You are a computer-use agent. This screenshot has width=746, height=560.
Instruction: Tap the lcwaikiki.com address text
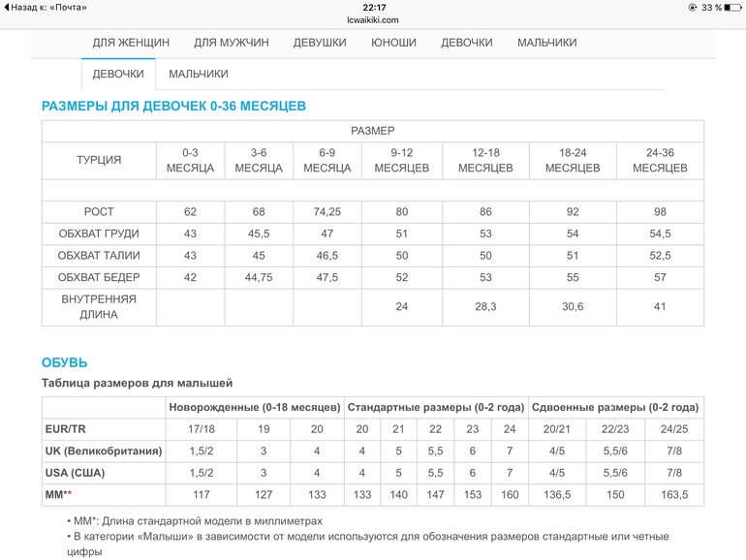click(x=372, y=19)
